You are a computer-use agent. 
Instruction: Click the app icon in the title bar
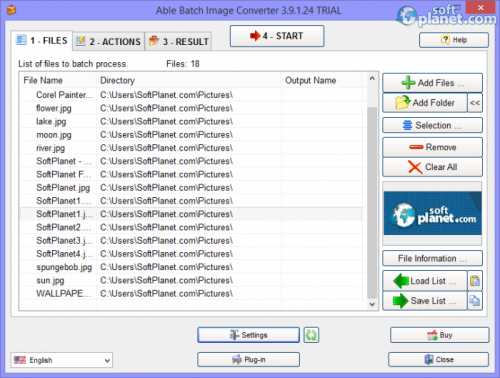point(11,10)
